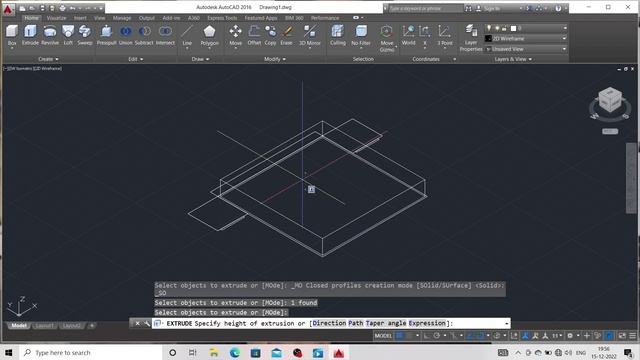The height and width of the screenshot is (360, 640).
Task: Toggle grid display in status bar
Action: point(400,336)
